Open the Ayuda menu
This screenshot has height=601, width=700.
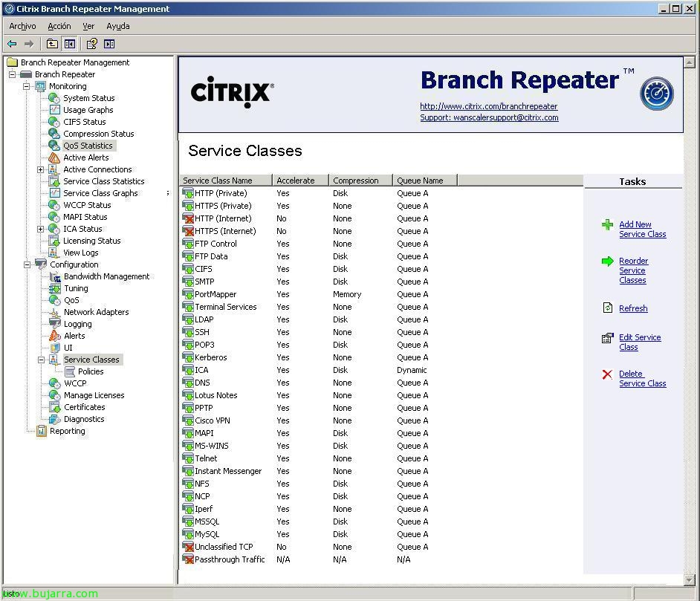(118, 26)
